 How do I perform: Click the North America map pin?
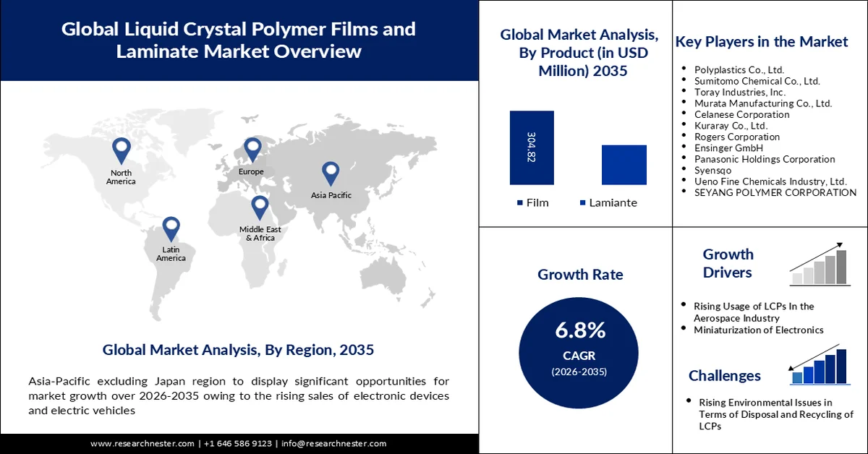pyautogui.click(x=121, y=148)
